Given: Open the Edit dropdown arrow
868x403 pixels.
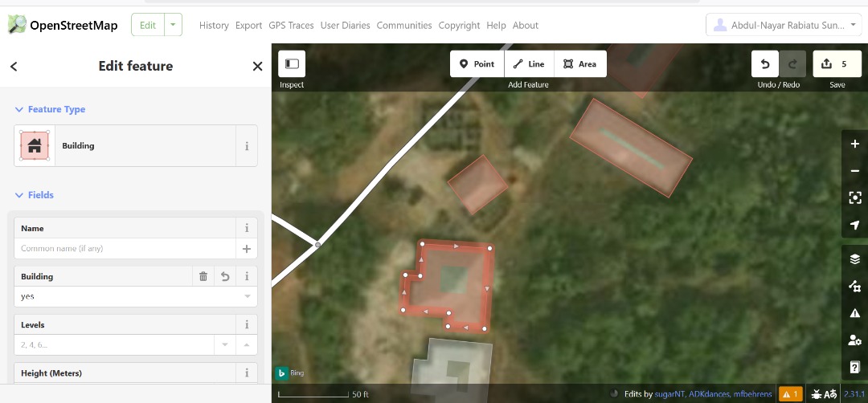Looking at the screenshot, I should [x=174, y=25].
